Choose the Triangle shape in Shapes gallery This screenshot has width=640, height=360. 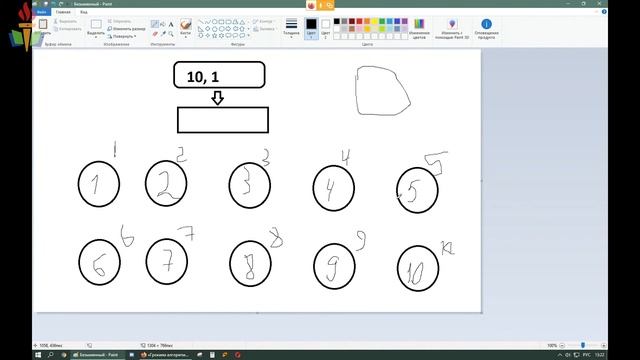(x=242, y=22)
